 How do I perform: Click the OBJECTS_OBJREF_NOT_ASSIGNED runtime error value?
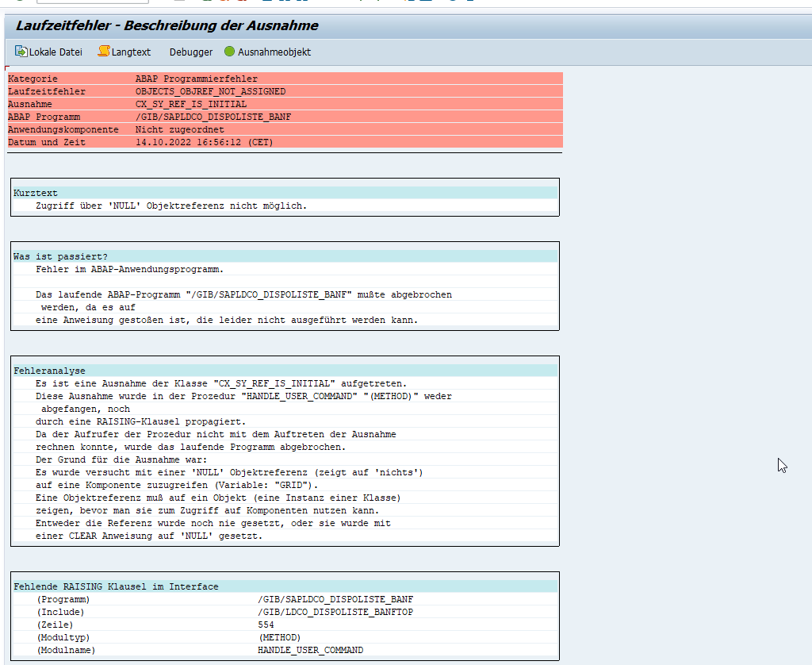(x=210, y=91)
